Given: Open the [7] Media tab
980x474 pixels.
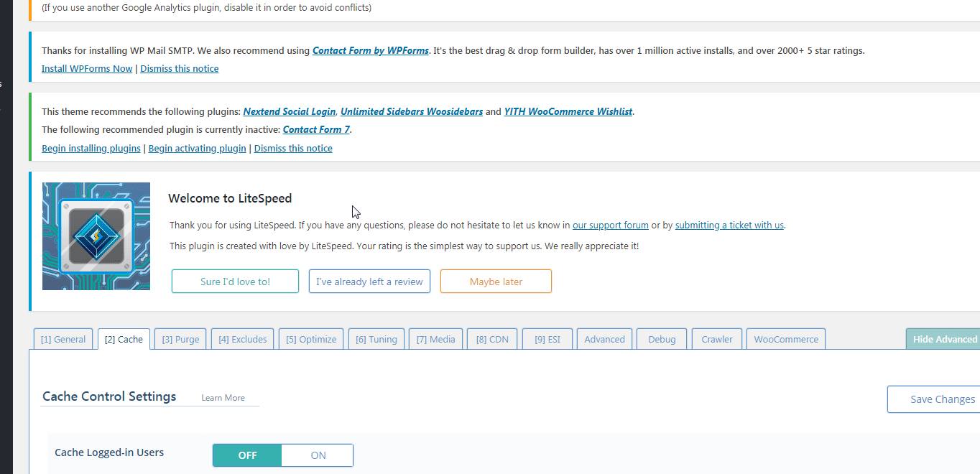Looking at the screenshot, I should [x=436, y=339].
